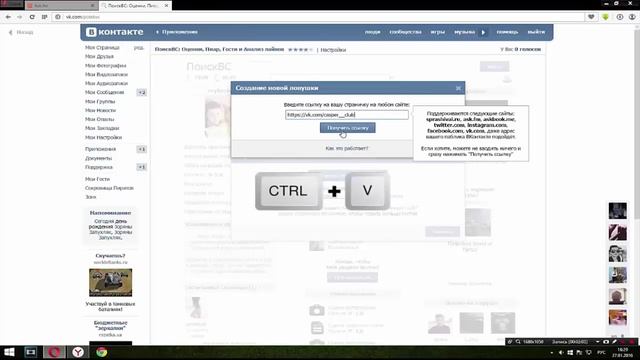The height and width of the screenshot is (360, 640).
Task: Click the browser forward arrow
Action: pos(20,17)
